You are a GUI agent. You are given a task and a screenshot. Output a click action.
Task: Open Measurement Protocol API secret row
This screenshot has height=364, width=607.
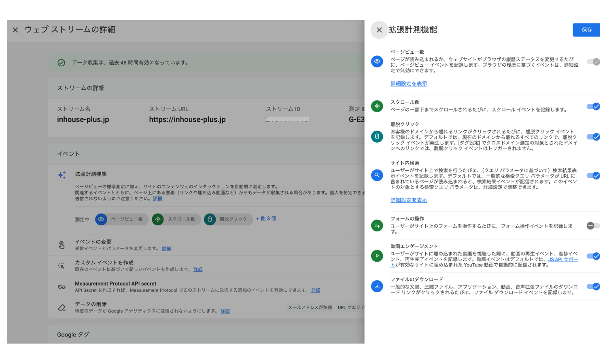tap(206, 287)
